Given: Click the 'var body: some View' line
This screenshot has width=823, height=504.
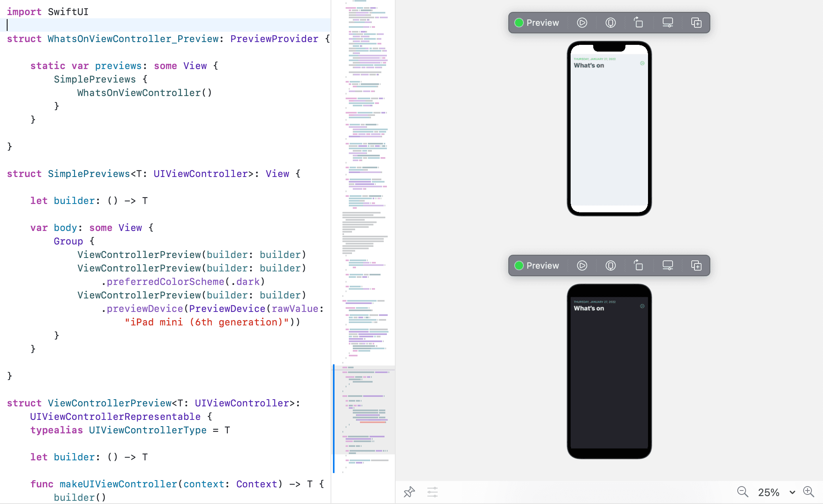Looking at the screenshot, I should tap(92, 228).
